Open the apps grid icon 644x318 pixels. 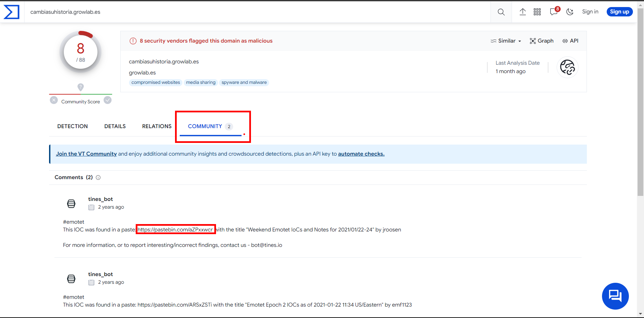[x=537, y=12]
